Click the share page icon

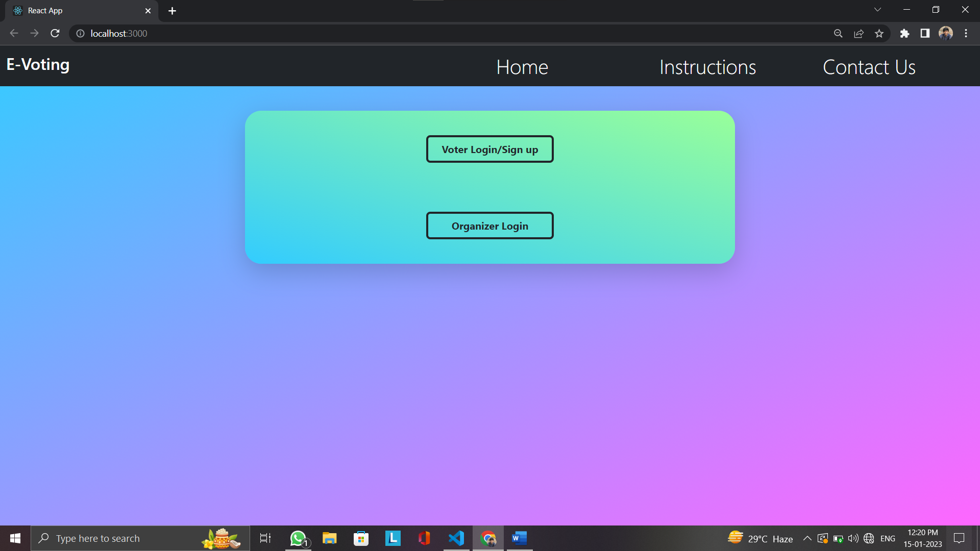(859, 33)
